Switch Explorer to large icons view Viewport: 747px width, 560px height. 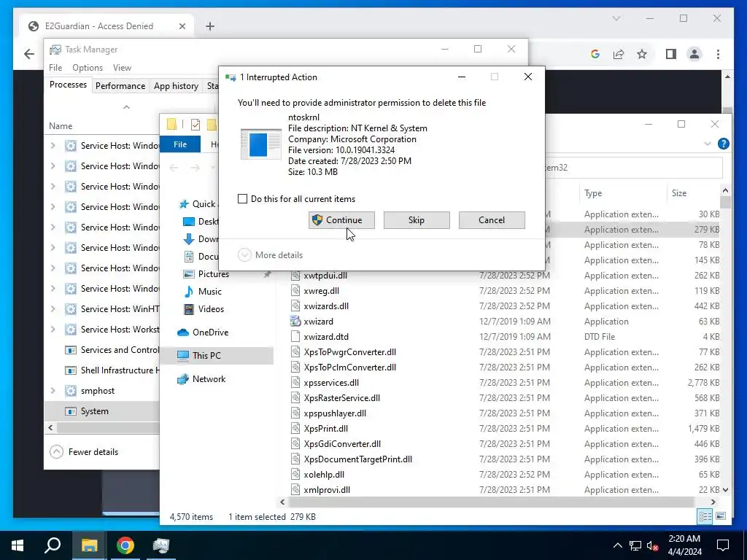(x=721, y=517)
